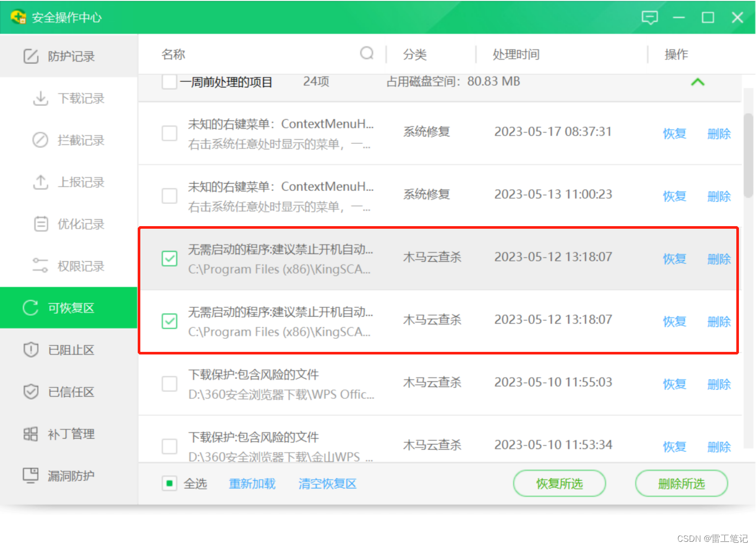This screenshot has height=548, width=756.
Task: Delete the 2023-05-13 11:00:23 item
Action: coord(719,196)
